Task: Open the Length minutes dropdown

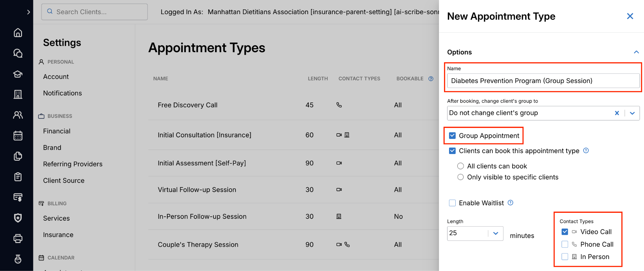Action: point(496,233)
